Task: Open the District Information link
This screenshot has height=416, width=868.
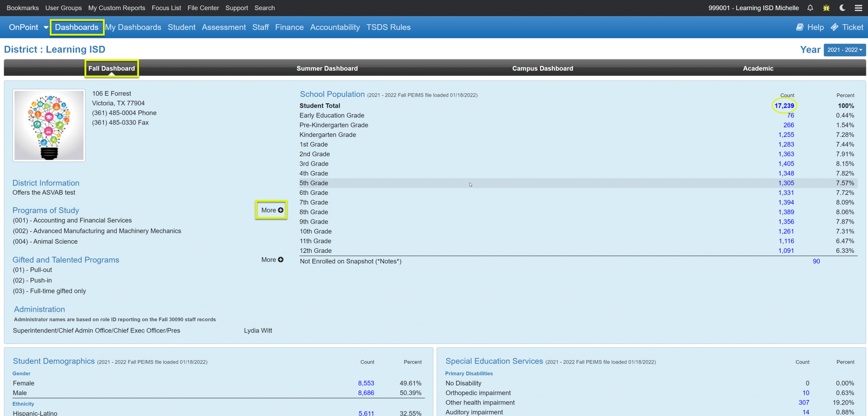Action: (46, 183)
